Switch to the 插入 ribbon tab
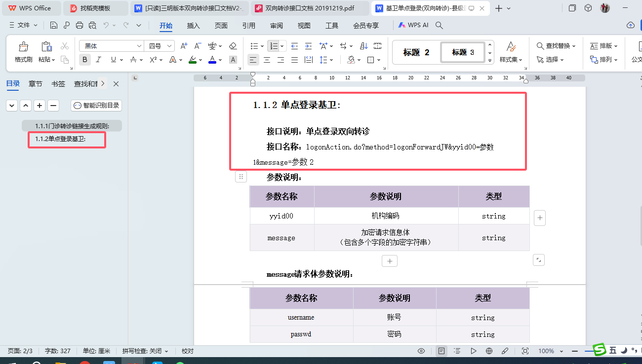Screen dimensions: 642x364 click(x=194, y=26)
